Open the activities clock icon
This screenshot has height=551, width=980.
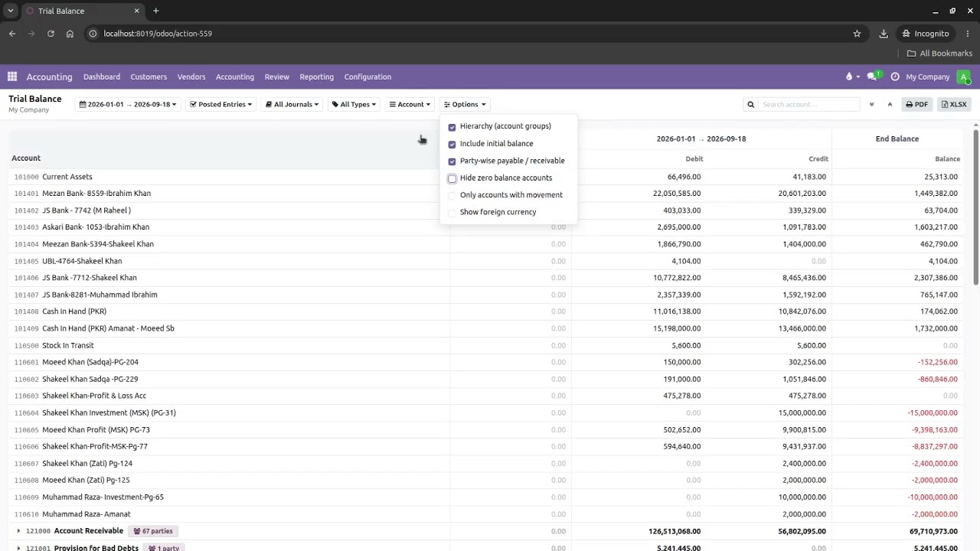coord(895,77)
